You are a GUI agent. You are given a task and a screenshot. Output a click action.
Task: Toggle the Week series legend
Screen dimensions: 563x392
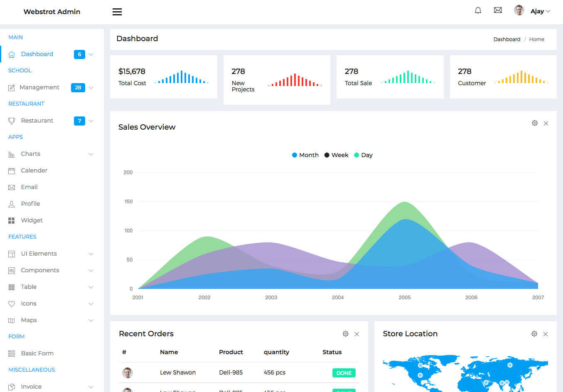(x=336, y=155)
